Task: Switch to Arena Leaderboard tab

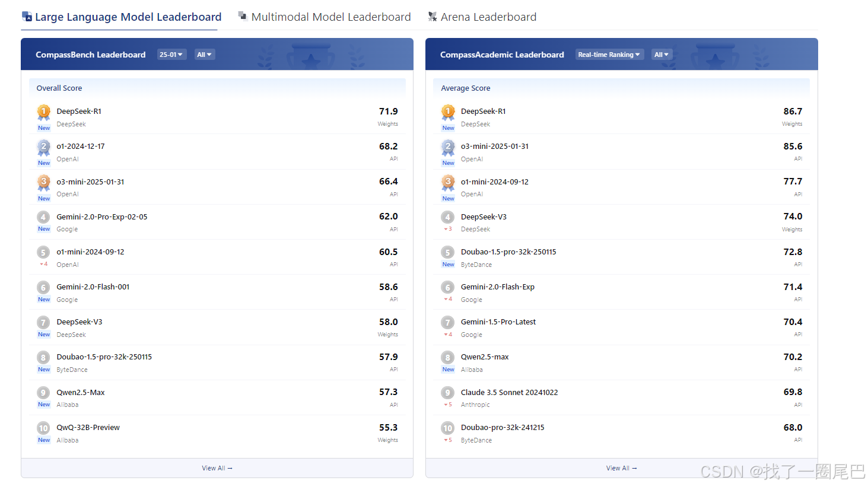Action: (x=482, y=17)
